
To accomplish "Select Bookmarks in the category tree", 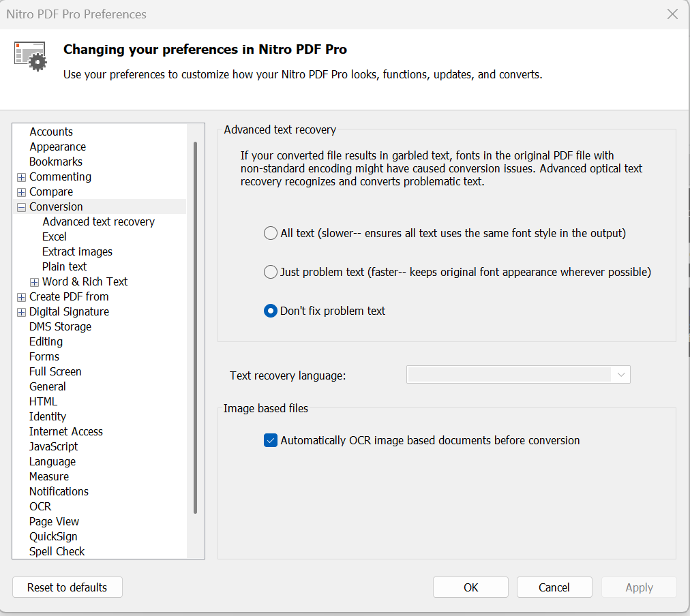I will 56,161.
